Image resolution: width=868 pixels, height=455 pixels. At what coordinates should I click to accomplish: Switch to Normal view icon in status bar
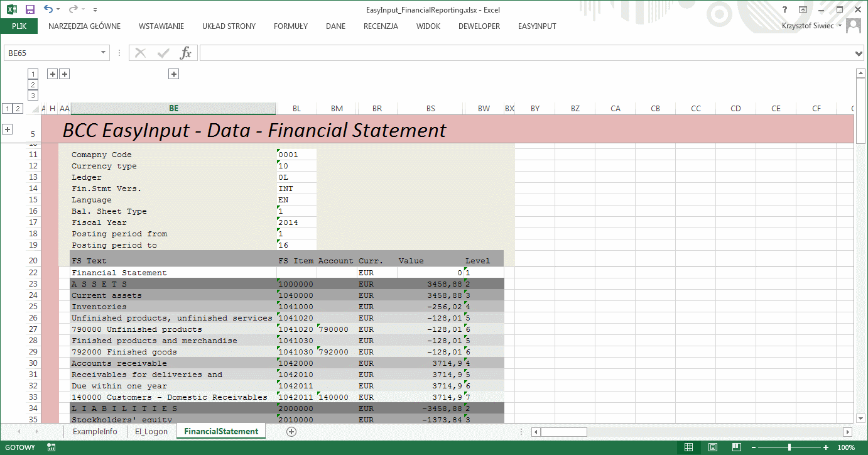point(688,447)
